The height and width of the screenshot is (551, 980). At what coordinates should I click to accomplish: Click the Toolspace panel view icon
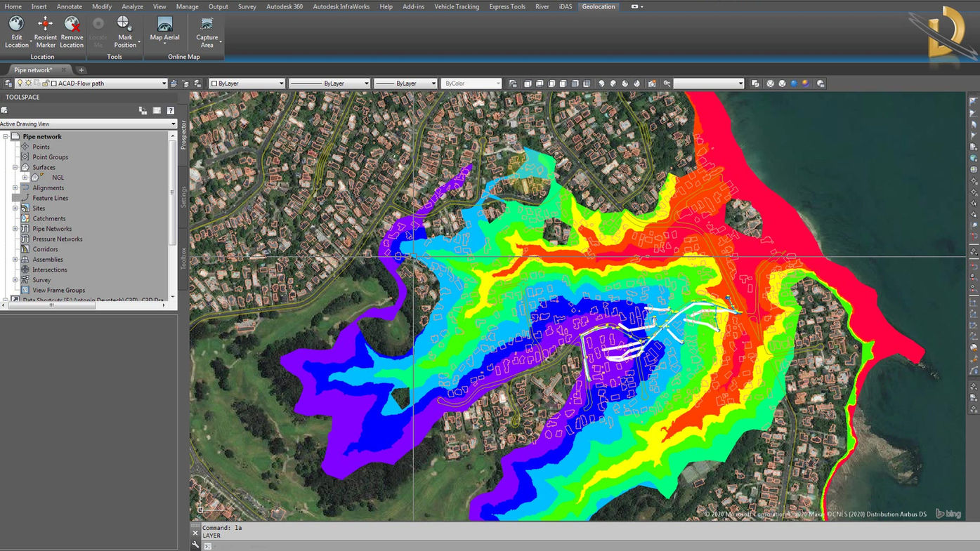157,111
